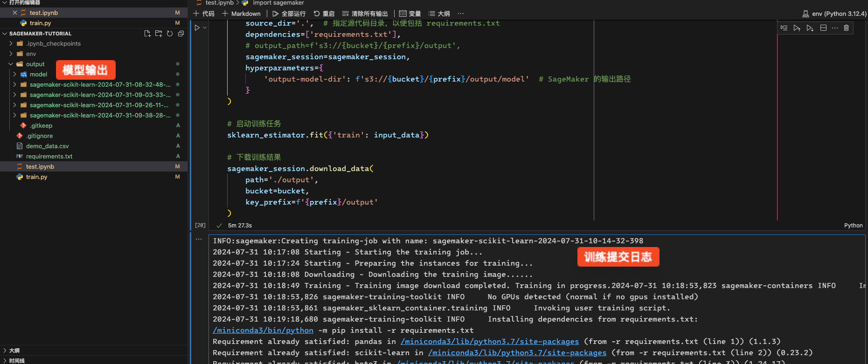
Task: Execute the cell and above icon
Action: coord(797,28)
